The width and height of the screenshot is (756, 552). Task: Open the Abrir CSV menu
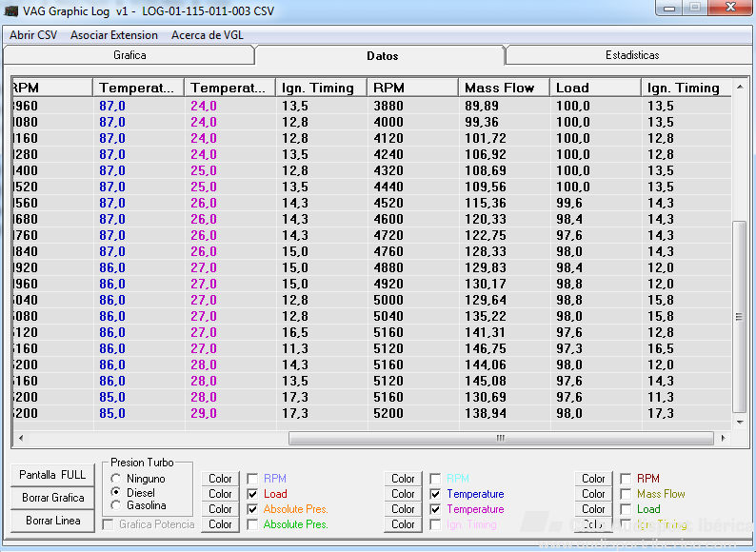pos(33,35)
